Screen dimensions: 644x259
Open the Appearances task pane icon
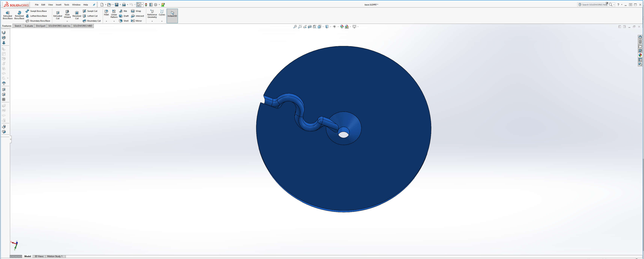tap(640, 55)
